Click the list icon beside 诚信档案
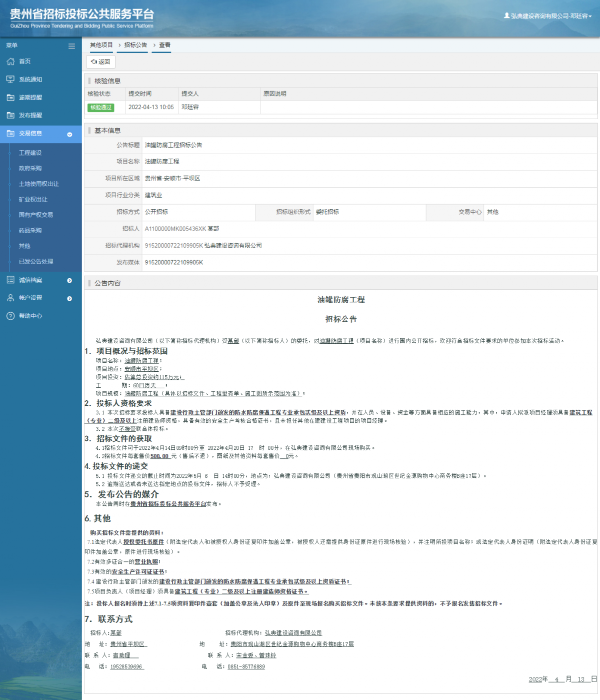The height and width of the screenshot is (700, 600). click(x=10, y=280)
